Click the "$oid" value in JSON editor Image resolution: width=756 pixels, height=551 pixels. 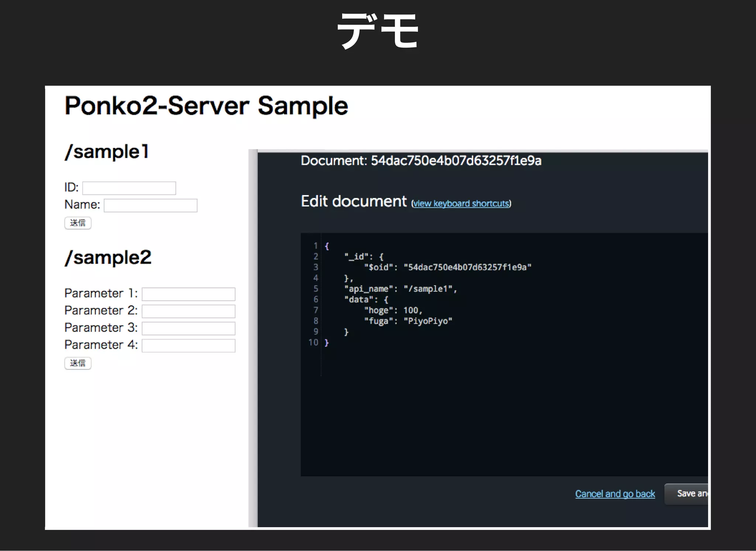point(467,267)
